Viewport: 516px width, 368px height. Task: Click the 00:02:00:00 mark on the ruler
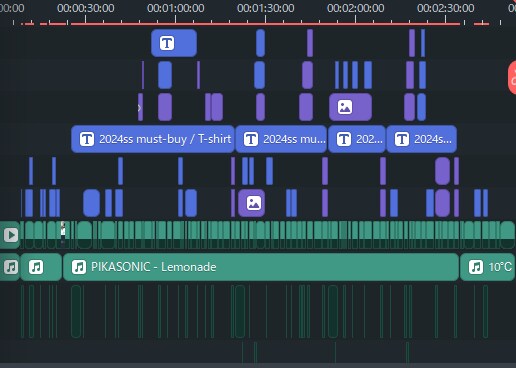tap(356, 8)
